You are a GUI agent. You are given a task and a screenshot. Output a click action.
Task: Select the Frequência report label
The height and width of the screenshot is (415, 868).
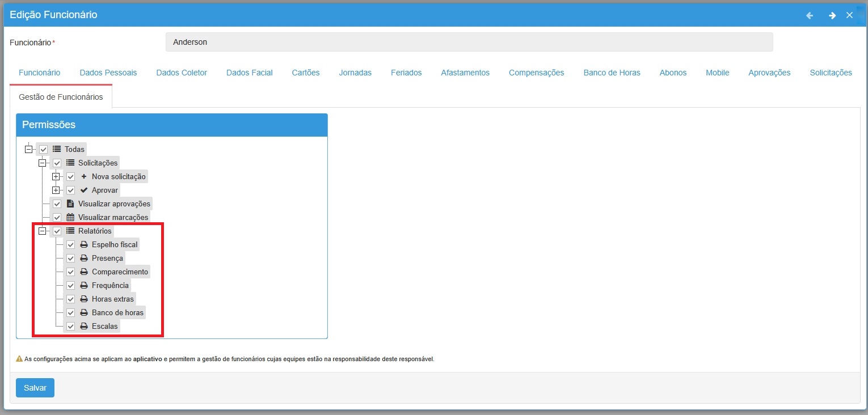coord(110,285)
